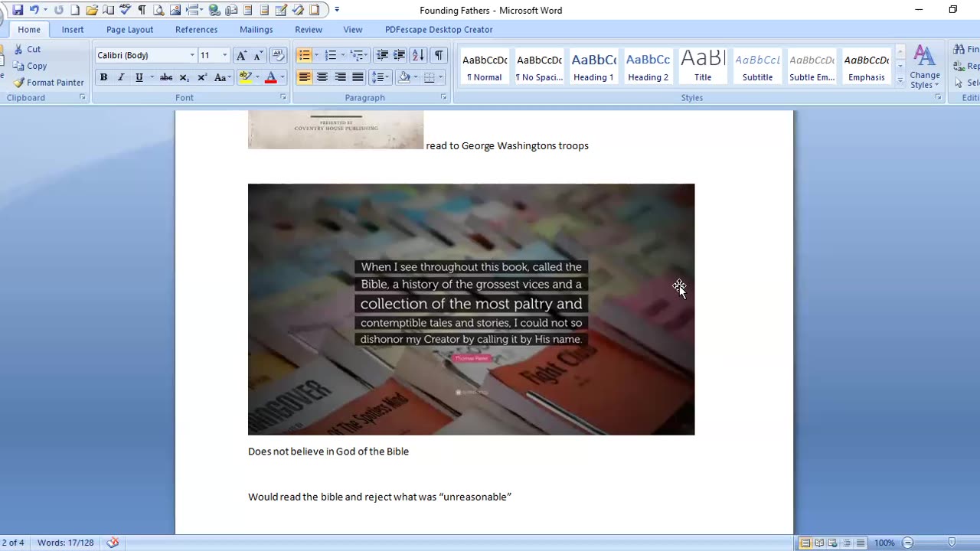This screenshot has width=980, height=551.
Task: Open Change Styles menu
Action: tap(925, 67)
